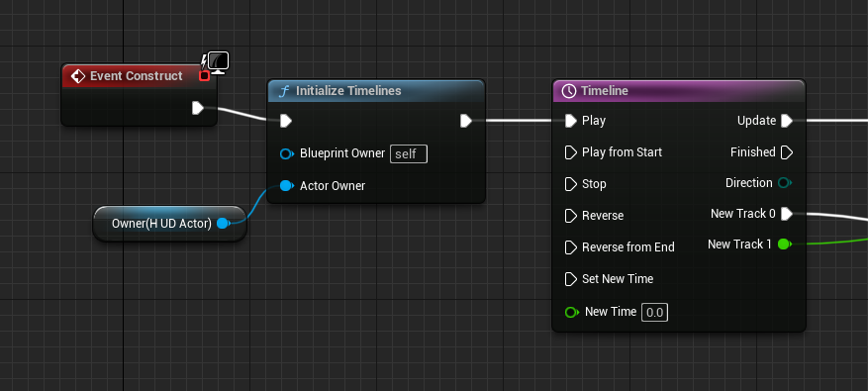The height and width of the screenshot is (391, 868).
Task: Click the New Track 1 label
Action: [739, 244]
